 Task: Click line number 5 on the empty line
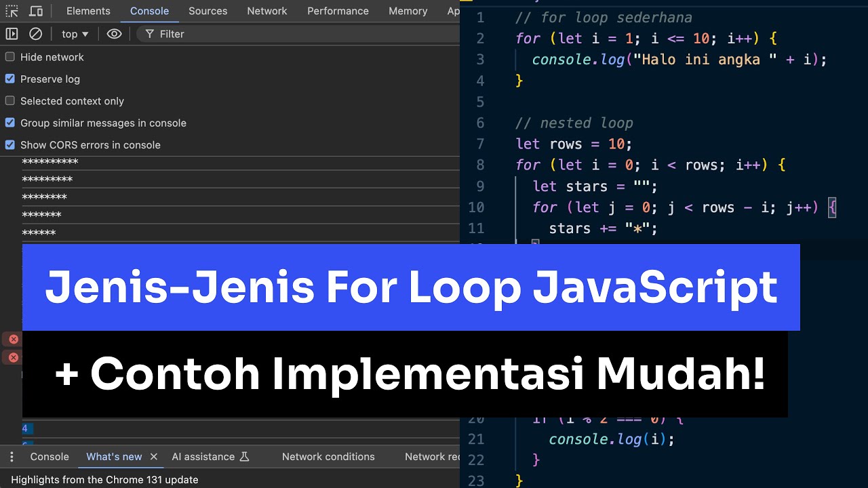click(480, 102)
